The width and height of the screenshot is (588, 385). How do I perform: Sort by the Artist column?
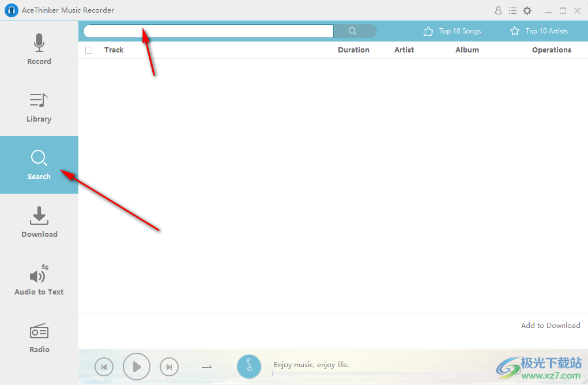[x=404, y=50]
